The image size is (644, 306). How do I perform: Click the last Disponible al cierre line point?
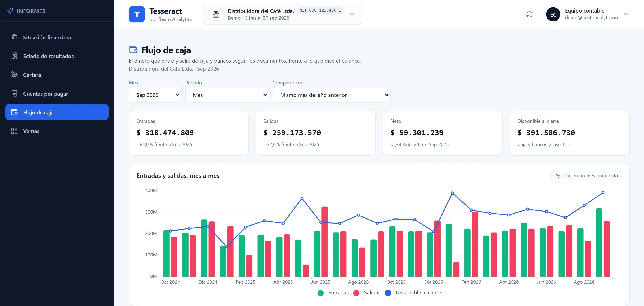[603, 193]
